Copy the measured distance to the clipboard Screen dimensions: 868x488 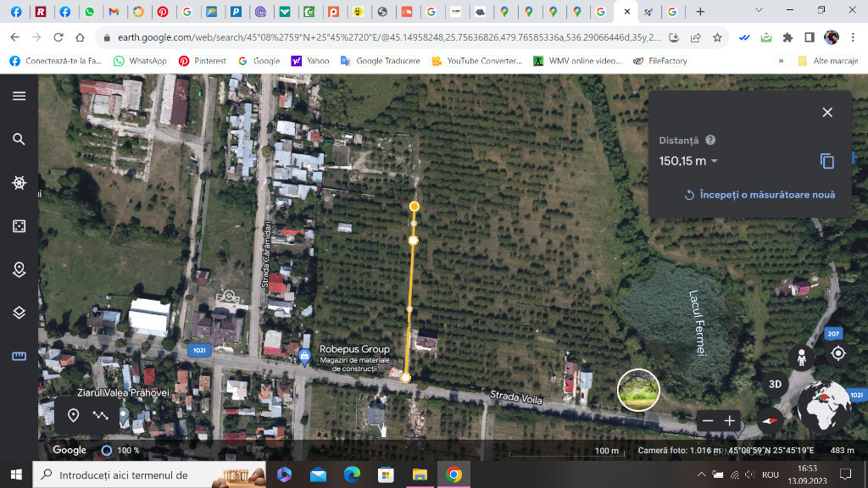[x=826, y=161]
